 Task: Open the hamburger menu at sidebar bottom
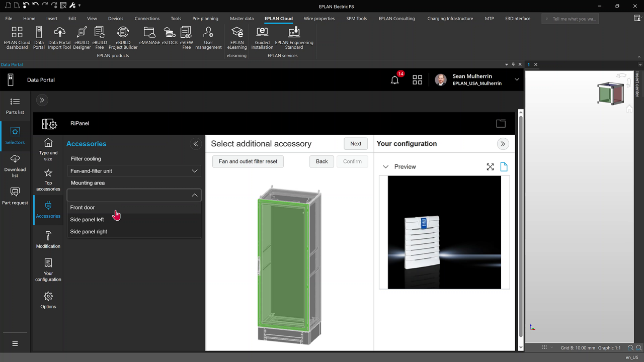coord(15,343)
